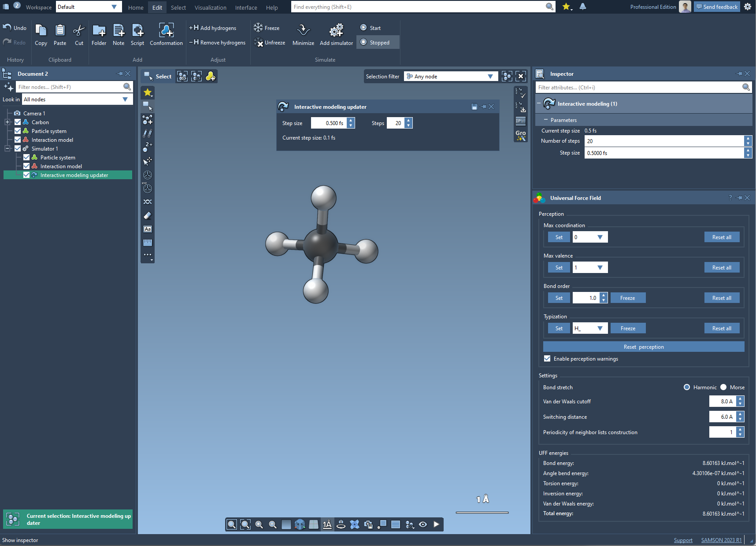The image size is (756, 546).
Task: Open the Interface menu
Action: coord(246,7)
